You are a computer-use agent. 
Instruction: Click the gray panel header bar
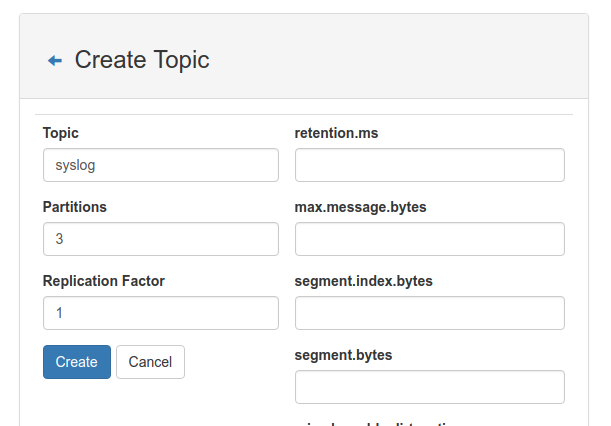(304, 56)
